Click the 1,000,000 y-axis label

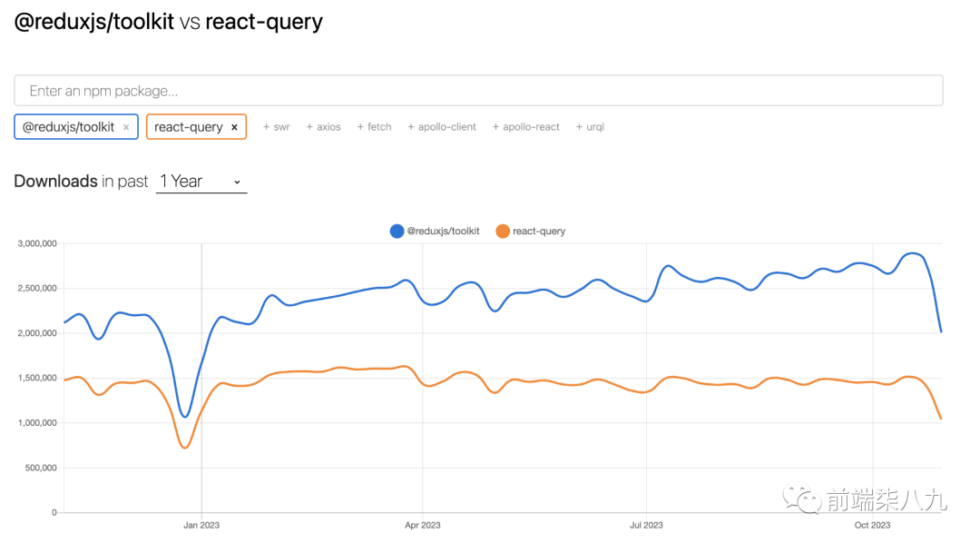pos(37,423)
